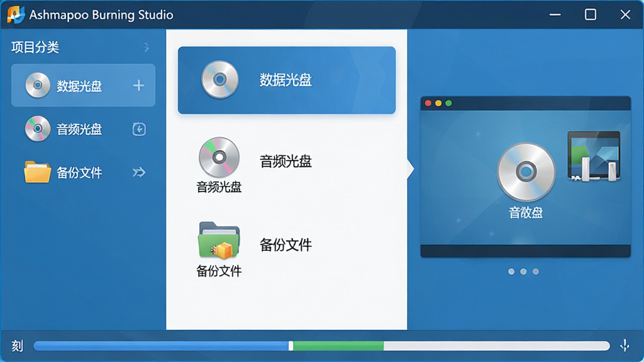Click the large disc in preview pane
This screenshot has width=644, height=362.
526,172
